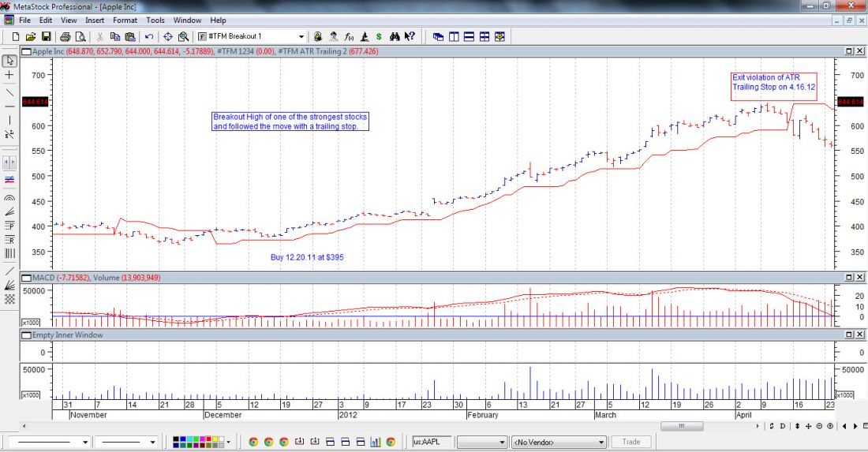The height and width of the screenshot is (452, 868).
Task: Maximize the MACD indicator pane
Action: 848,278
